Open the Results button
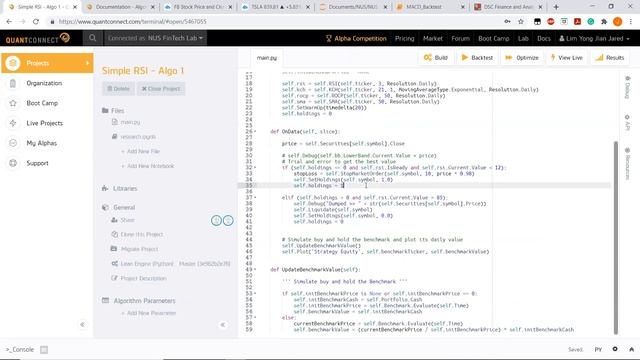640x360 pixels. pos(610,58)
